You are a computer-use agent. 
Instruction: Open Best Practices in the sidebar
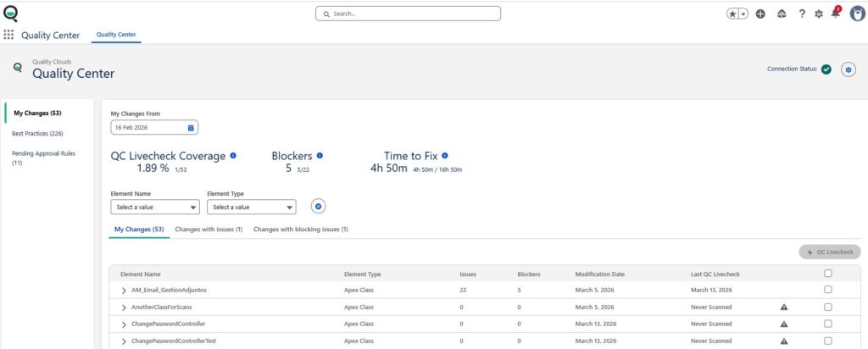[37, 134]
